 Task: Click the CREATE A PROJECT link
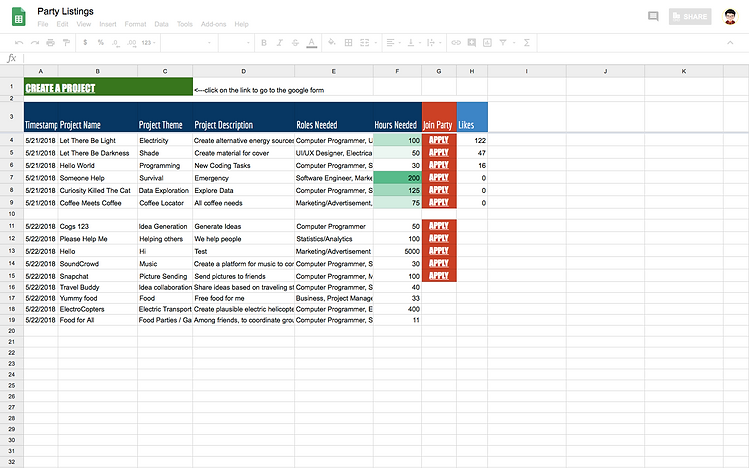[60, 88]
